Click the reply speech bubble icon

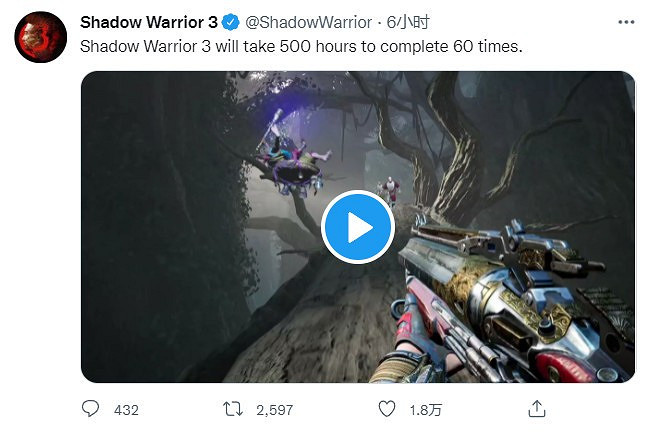pos(90,409)
